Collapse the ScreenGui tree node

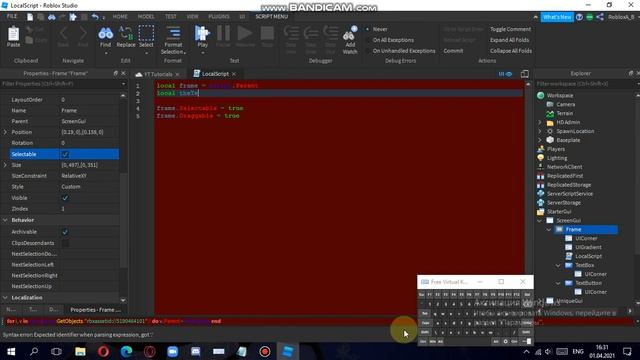point(540,220)
